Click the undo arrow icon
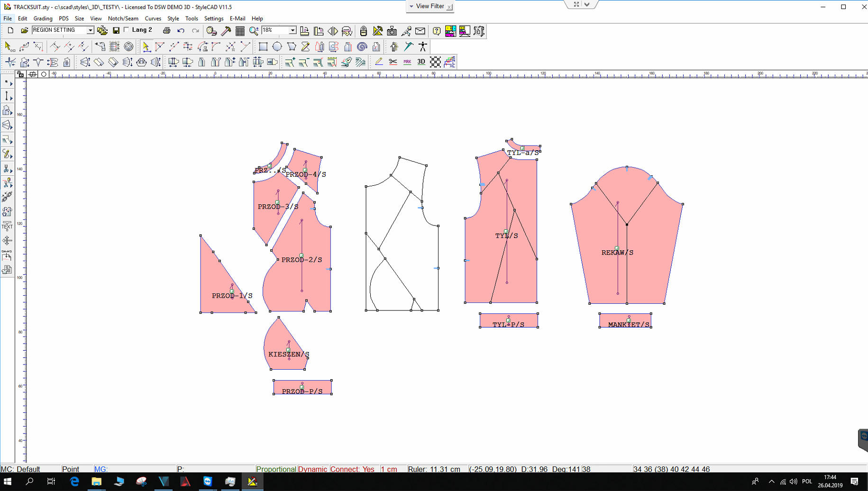The height and width of the screenshot is (491, 868). [181, 31]
